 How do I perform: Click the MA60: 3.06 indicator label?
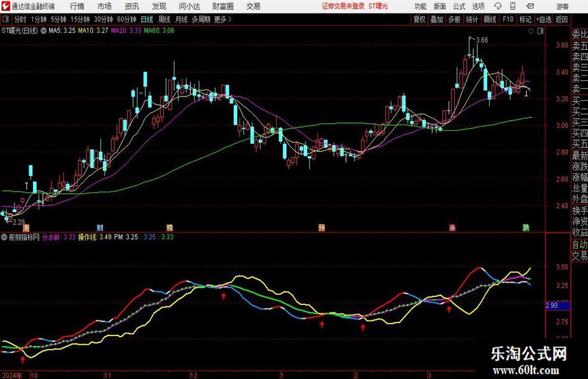coord(159,30)
